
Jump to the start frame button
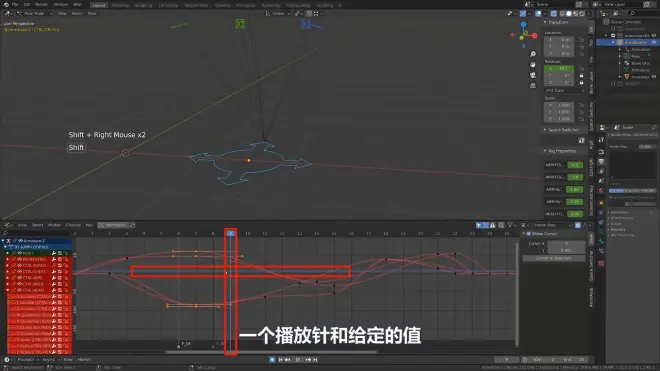point(281,360)
